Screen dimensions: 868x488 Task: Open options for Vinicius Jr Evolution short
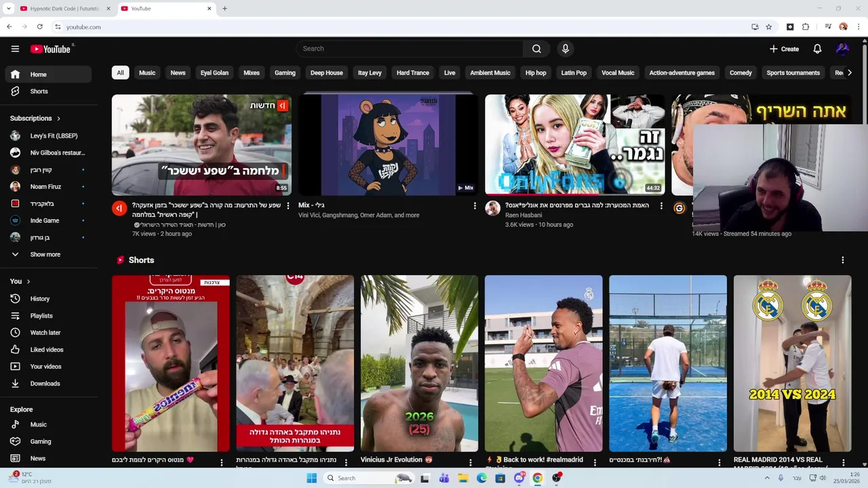tap(470, 462)
